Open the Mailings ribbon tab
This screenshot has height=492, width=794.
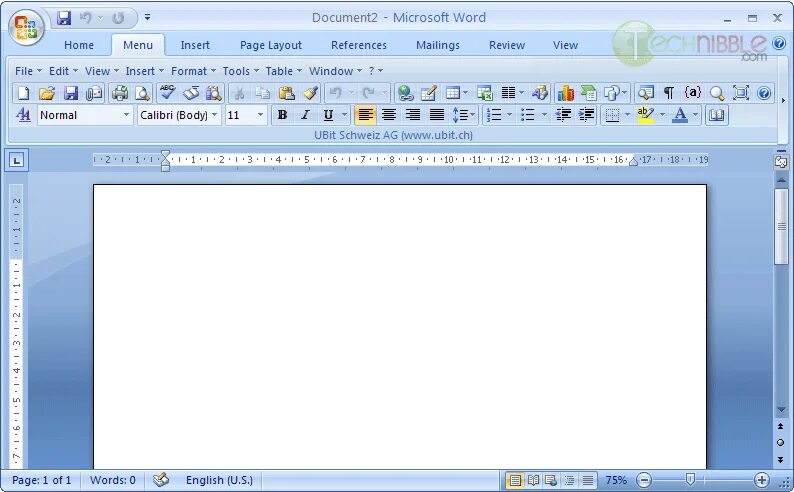click(x=438, y=45)
